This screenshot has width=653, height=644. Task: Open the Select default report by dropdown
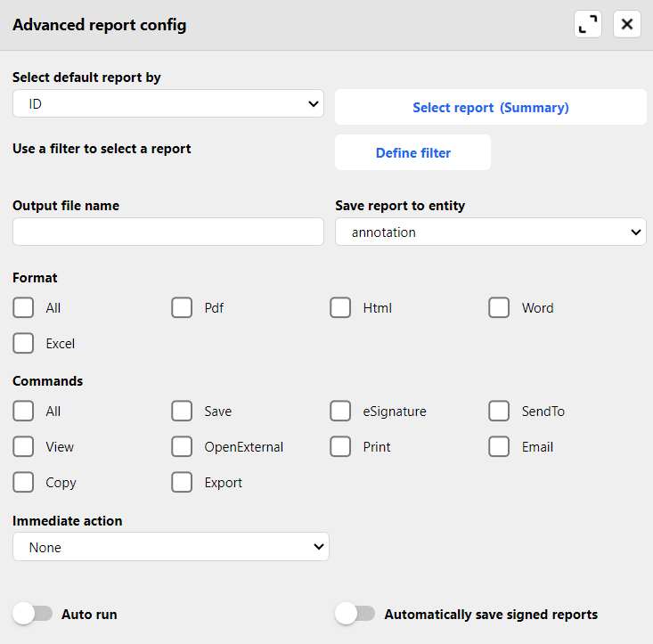(x=168, y=103)
